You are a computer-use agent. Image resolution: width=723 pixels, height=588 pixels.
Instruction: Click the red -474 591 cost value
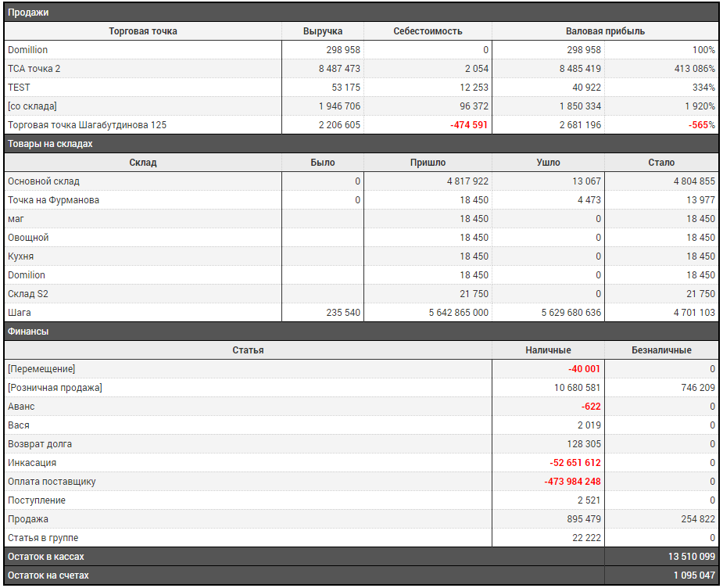click(468, 125)
